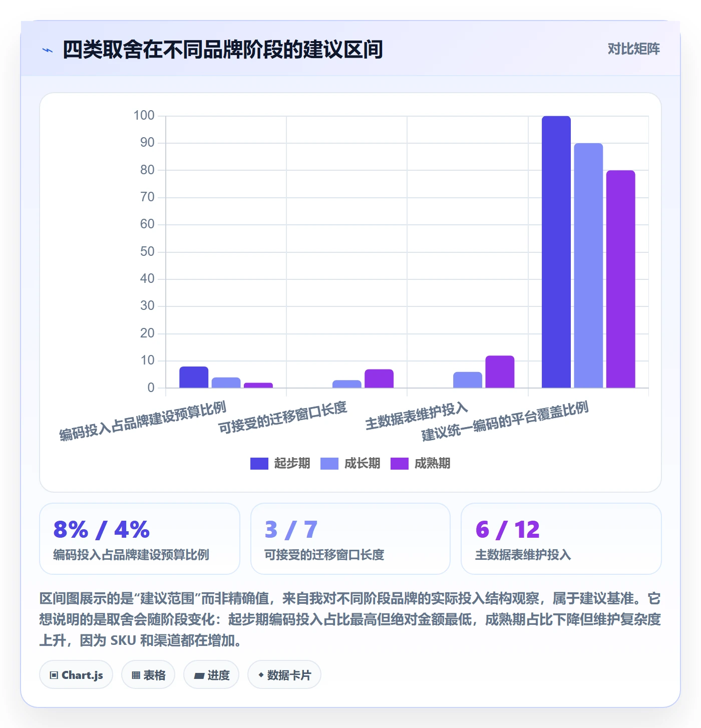Viewport: 701px width, 728px height.
Task: Click the x-axis label 可接受的迁移窗口长度
Action: [282, 418]
